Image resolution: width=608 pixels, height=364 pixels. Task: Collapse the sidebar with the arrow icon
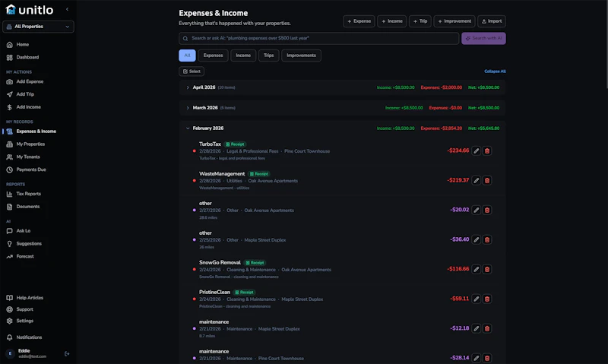[67, 9]
